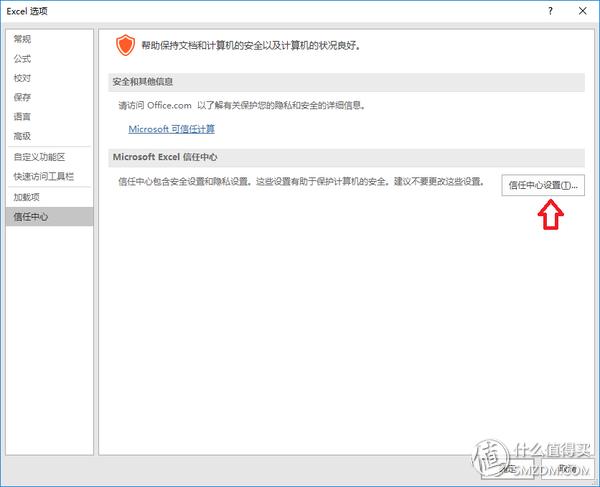Screen dimensions: 600x487
Task: Click the Excel 选项 dialog title
Action: [27, 11]
